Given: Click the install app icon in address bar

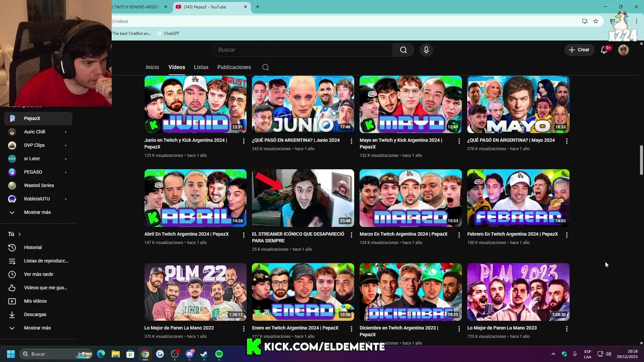Looking at the screenshot, I should coord(585,21).
